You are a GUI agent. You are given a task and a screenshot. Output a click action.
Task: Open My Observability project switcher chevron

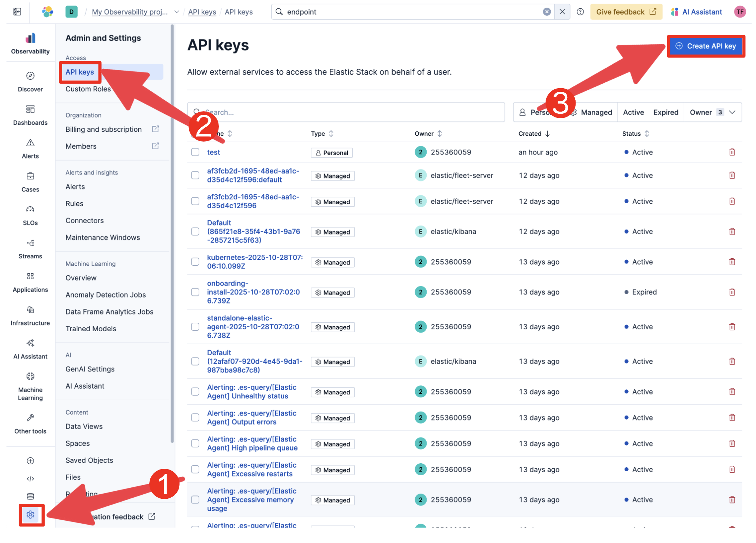click(x=177, y=12)
